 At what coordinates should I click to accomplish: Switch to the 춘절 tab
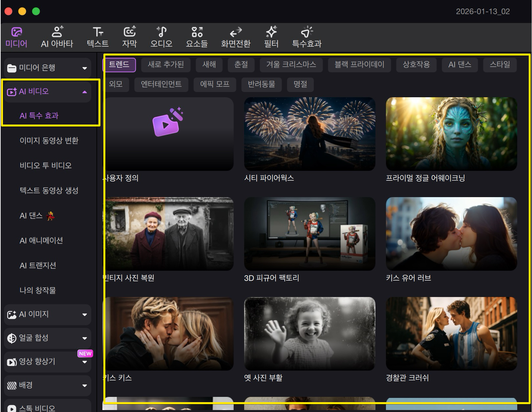click(x=241, y=64)
